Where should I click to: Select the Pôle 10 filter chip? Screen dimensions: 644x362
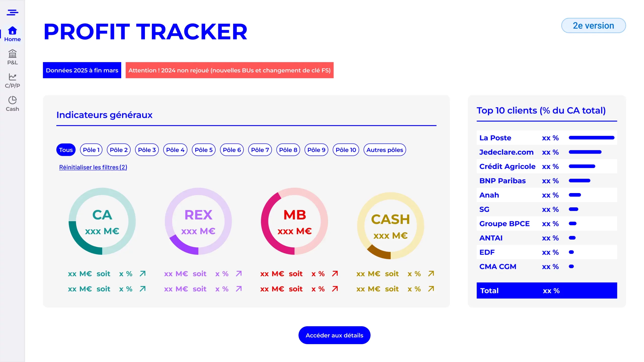pos(346,150)
